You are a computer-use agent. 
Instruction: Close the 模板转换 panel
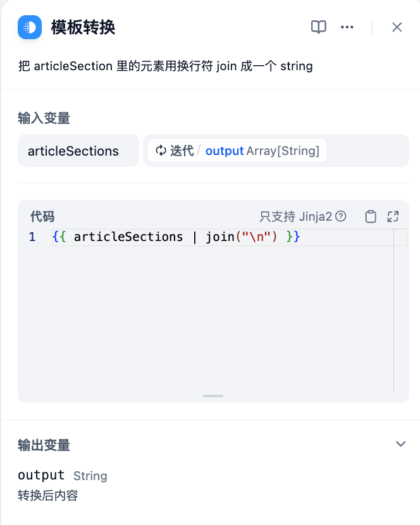[397, 27]
